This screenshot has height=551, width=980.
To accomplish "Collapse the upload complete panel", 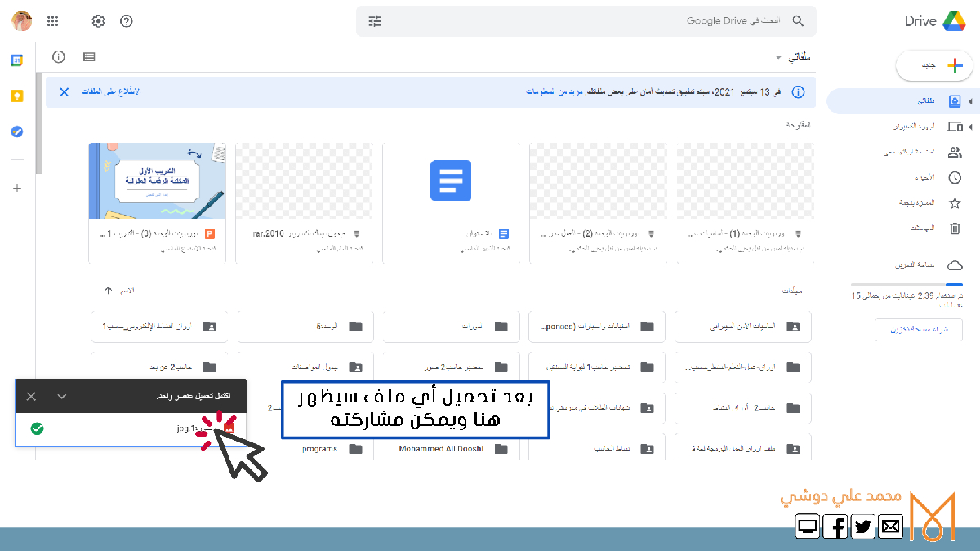I will click(x=61, y=397).
